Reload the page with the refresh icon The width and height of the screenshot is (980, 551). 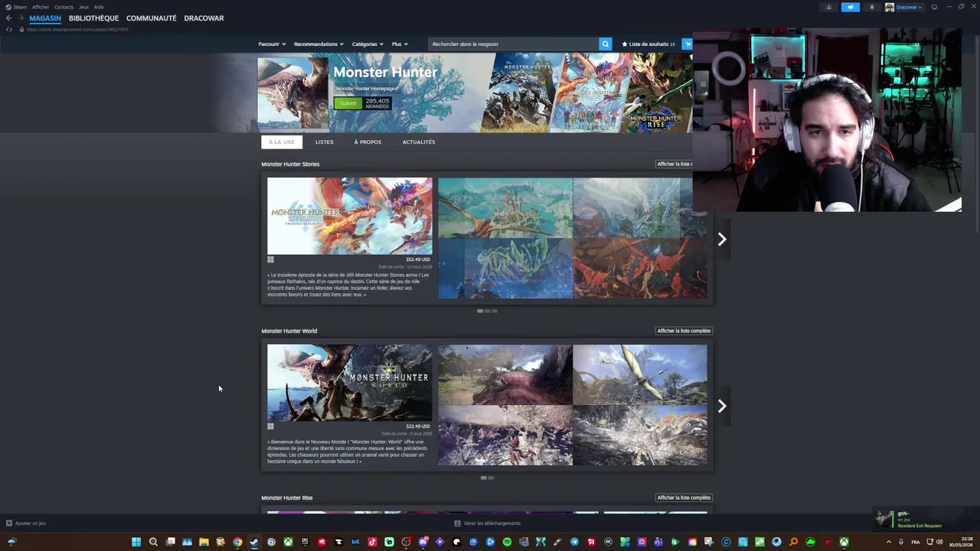(9, 29)
